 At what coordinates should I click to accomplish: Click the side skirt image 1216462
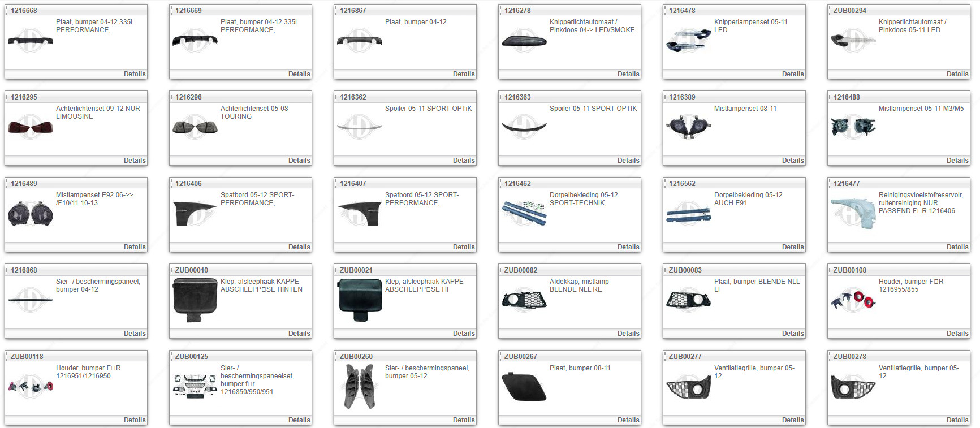tap(524, 213)
